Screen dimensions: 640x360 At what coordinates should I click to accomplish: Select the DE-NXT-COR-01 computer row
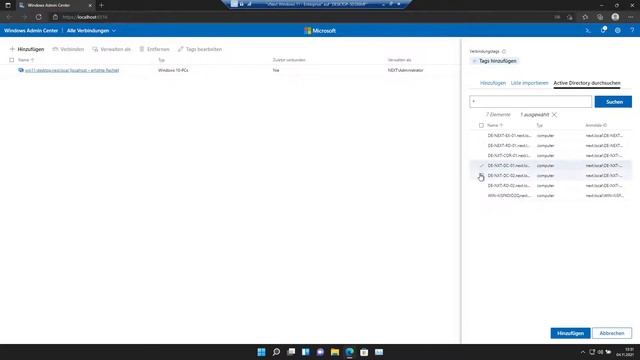pos(551,156)
